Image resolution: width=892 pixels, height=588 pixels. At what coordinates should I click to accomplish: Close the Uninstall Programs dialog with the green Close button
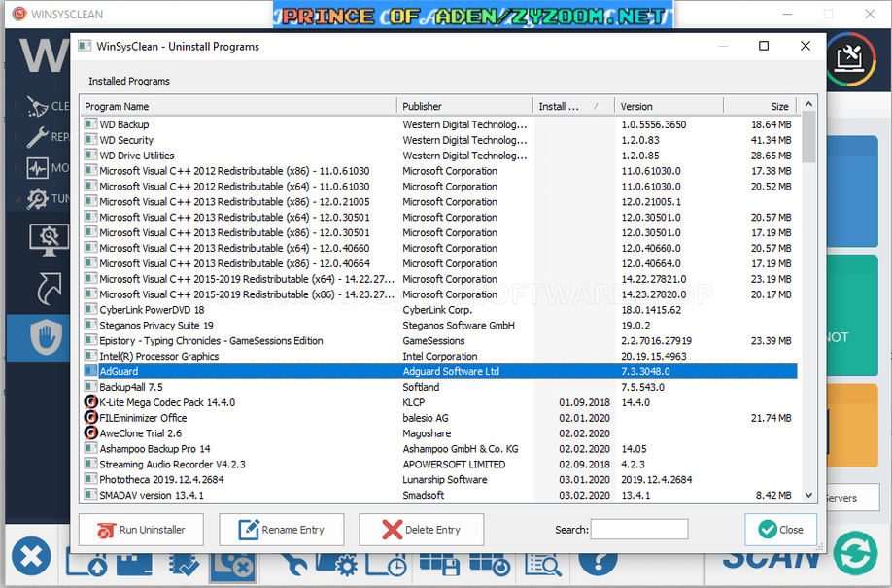pyautogui.click(x=780, y=530)
